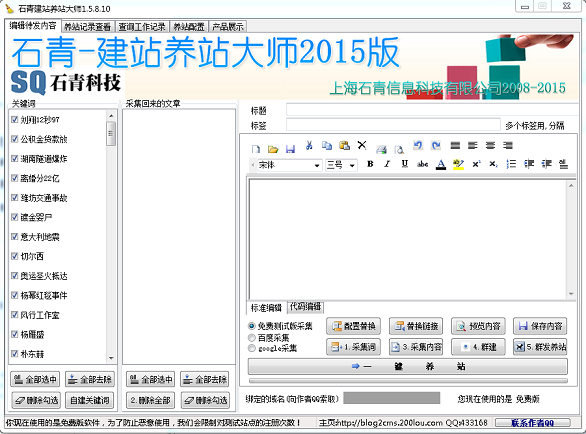
Task: Click the editor area scroll down arrow
Action: point(571,294)
